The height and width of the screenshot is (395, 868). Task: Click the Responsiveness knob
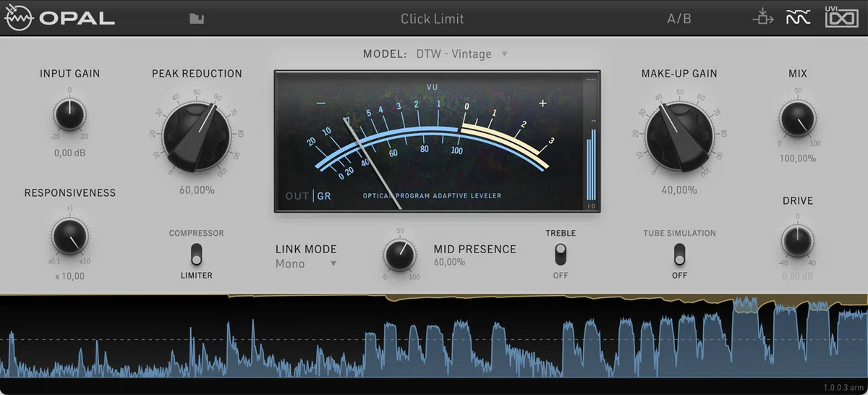pyautogui.click(x=69, y=236)
